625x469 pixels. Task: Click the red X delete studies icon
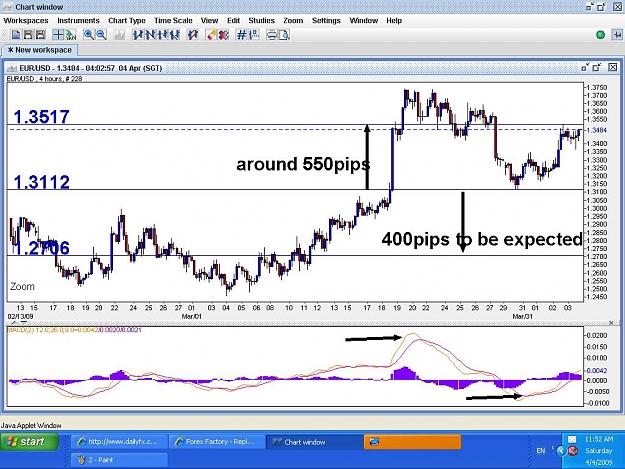click(223, 35)
